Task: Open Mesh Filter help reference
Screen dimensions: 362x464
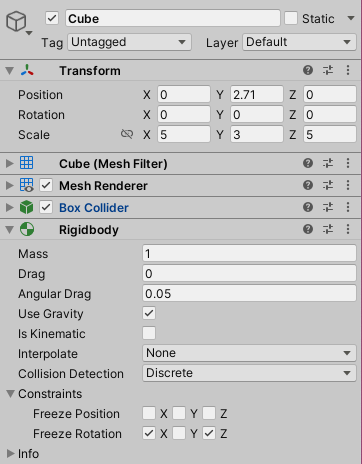Action: 308,163
